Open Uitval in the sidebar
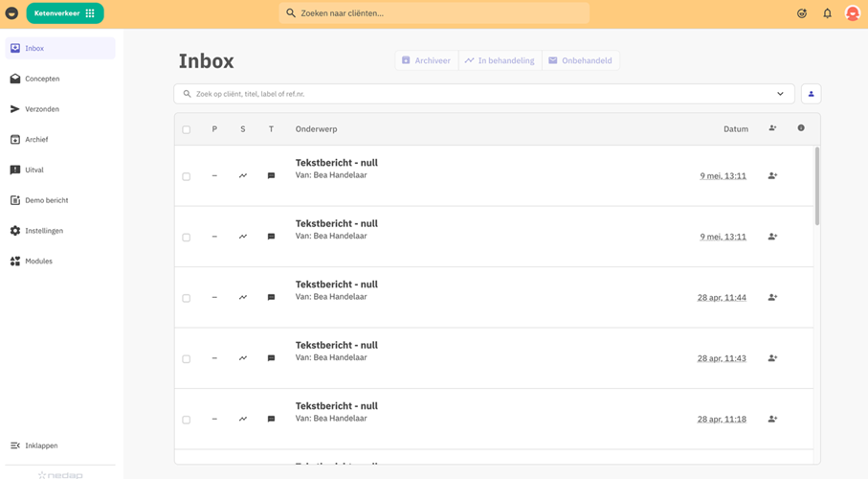 tap(60, 171)
